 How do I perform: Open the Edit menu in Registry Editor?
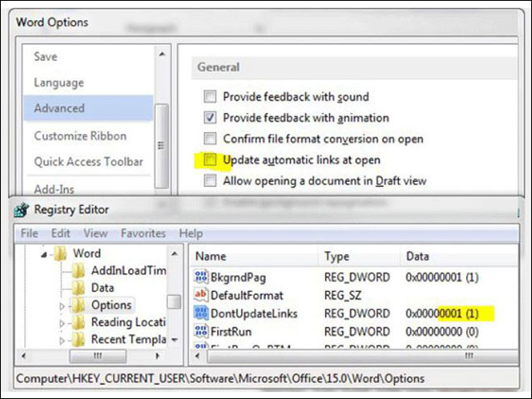coord(61,234)
